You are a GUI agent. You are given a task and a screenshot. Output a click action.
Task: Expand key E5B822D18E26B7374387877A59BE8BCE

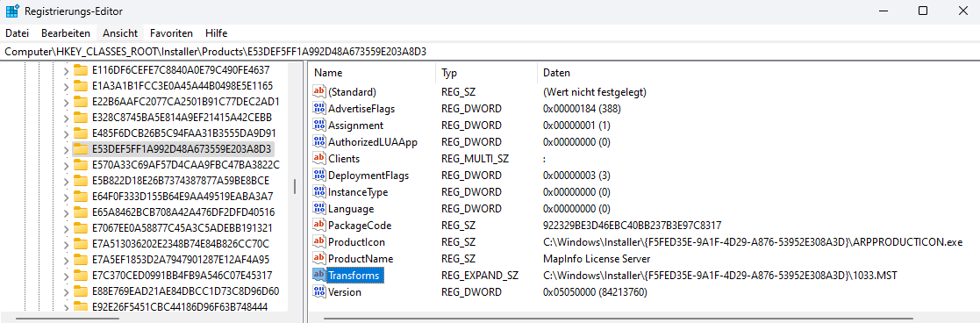pyautogui.click(x=66, y=181)
